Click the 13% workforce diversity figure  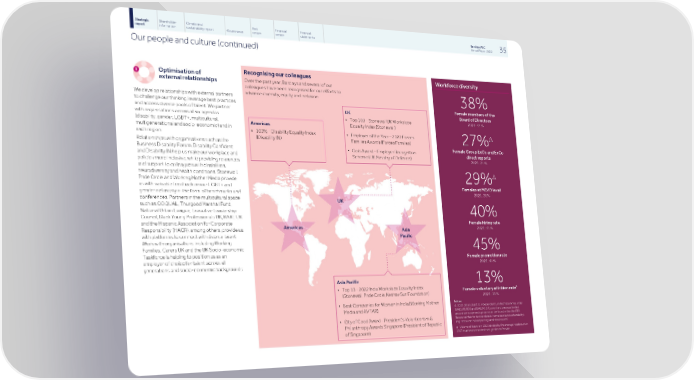tap(489, 277)
